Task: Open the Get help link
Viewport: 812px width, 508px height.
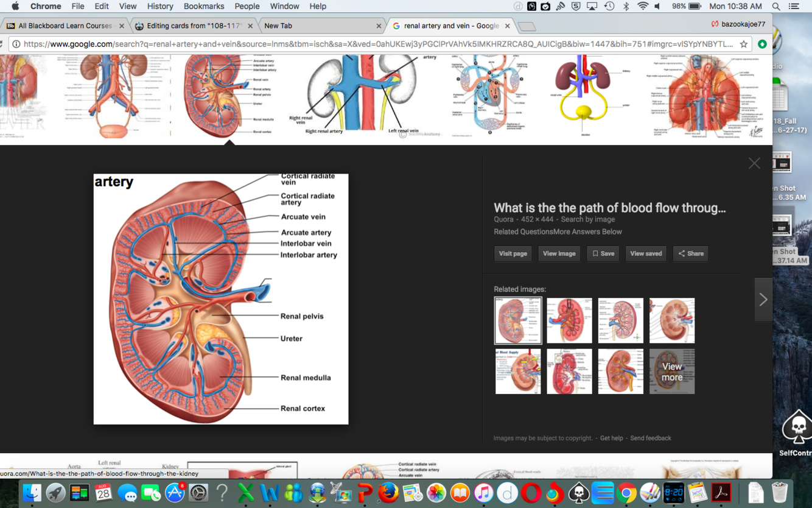Action: pyautogui.click(x=611, y=438)
